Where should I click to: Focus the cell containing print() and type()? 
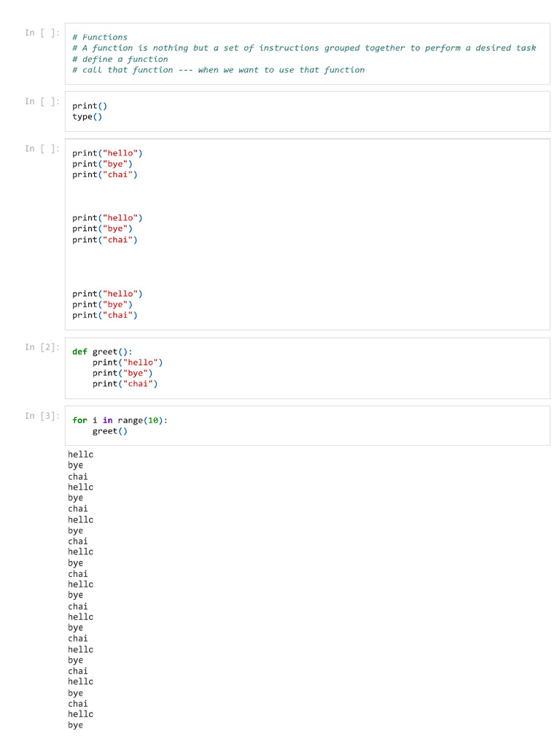[307, 112]
